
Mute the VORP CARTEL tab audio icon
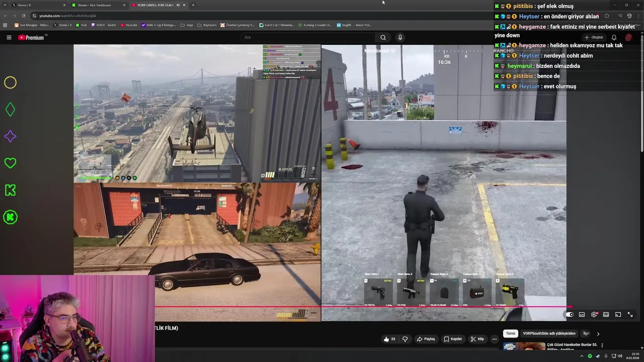178,5
